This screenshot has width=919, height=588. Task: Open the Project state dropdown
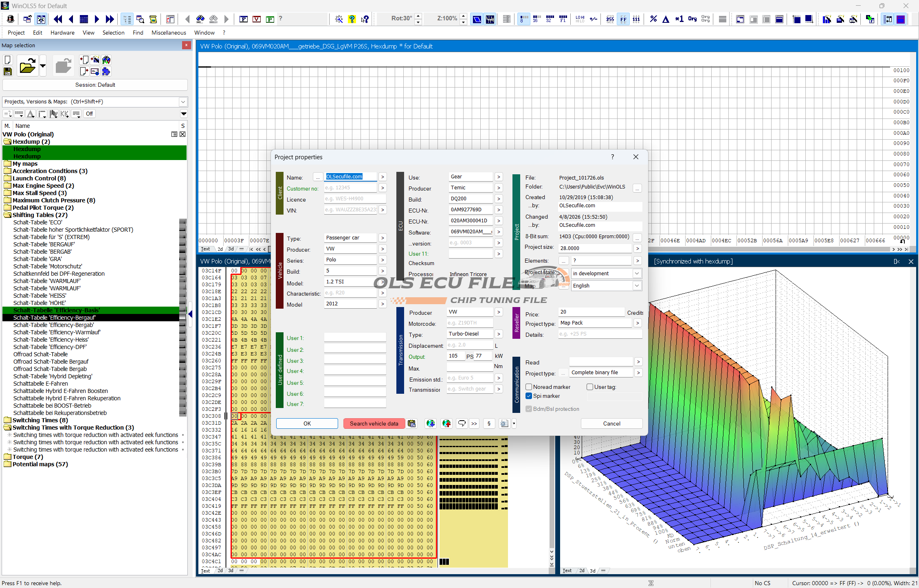(636, 273)
